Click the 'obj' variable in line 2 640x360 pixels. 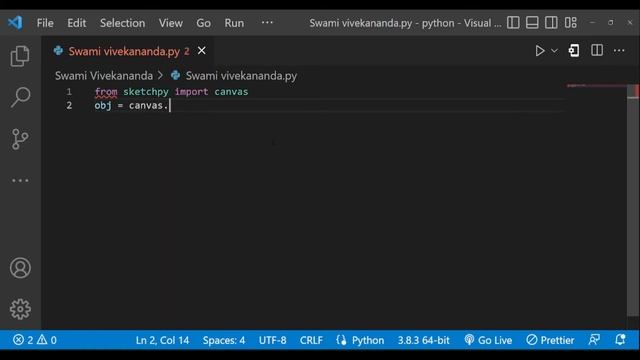pyautogui.click(x=103, y=106)
